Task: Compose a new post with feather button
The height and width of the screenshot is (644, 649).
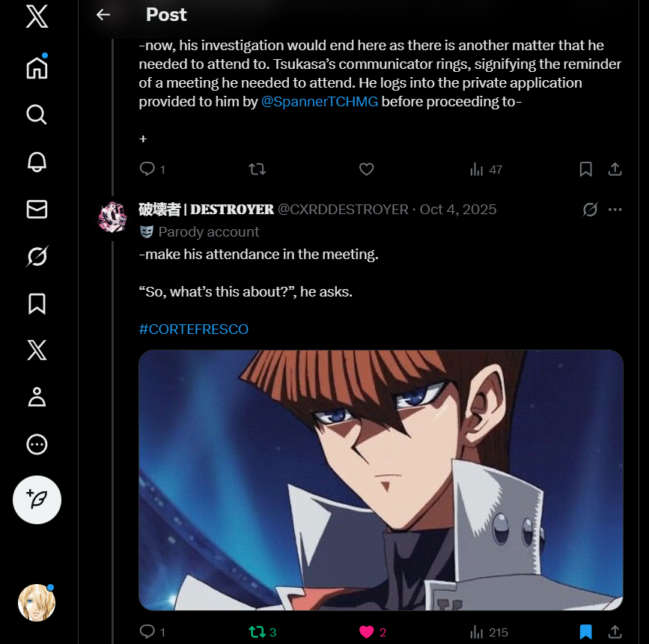Action: pyautogui.click(x=37, y=499)
